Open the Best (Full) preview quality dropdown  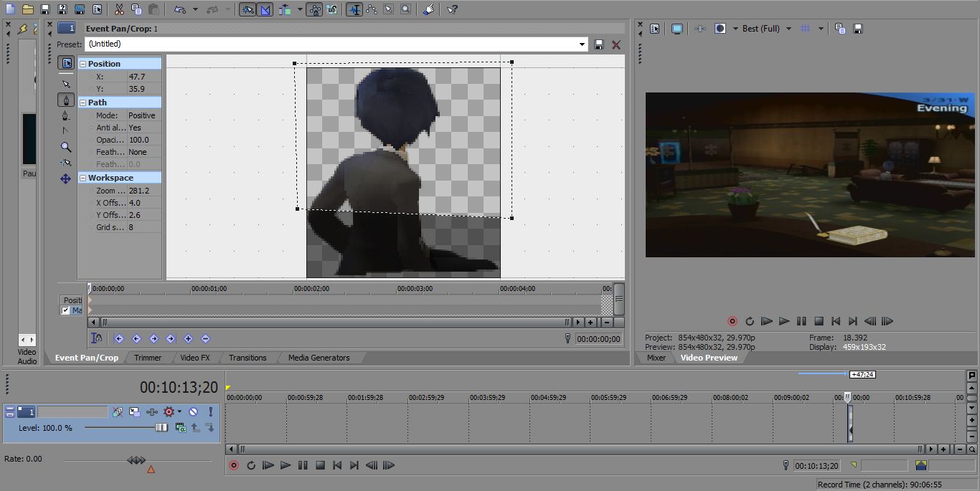pyautogui.click(x=788, y=29)
